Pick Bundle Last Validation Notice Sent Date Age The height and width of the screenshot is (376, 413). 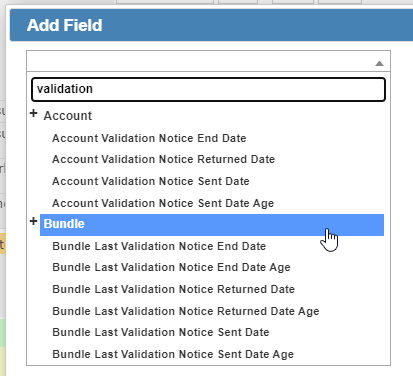click(173, 354)
